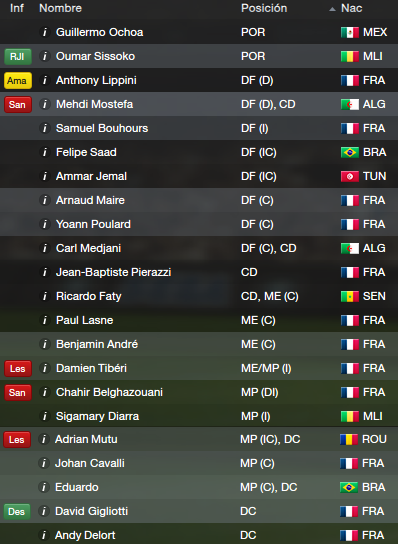Select the Johan Cavalli row

tap(199, 463)
